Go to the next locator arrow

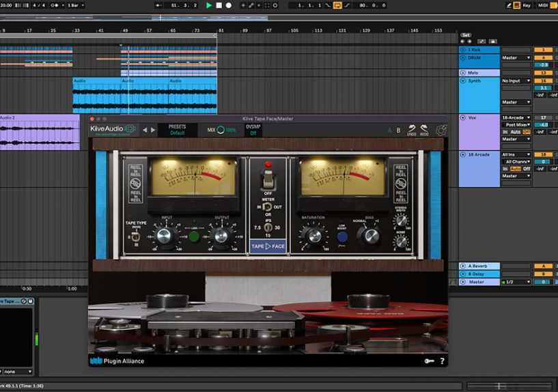(x=469, y=41)
